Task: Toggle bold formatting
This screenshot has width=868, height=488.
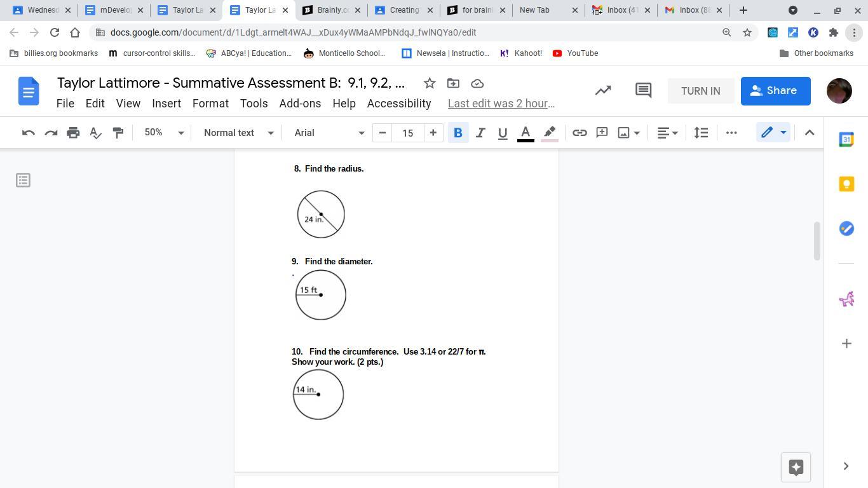Action: 458,133
